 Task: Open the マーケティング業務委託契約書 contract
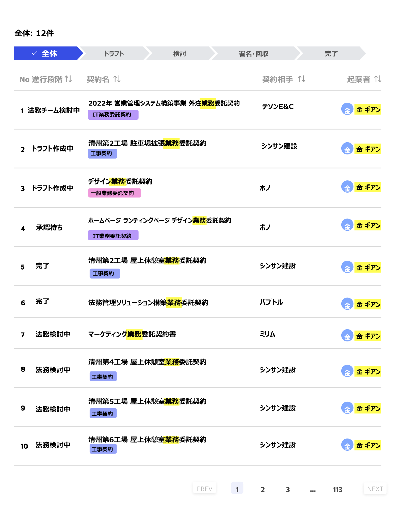pyautogui.click(x=132, y=334)
